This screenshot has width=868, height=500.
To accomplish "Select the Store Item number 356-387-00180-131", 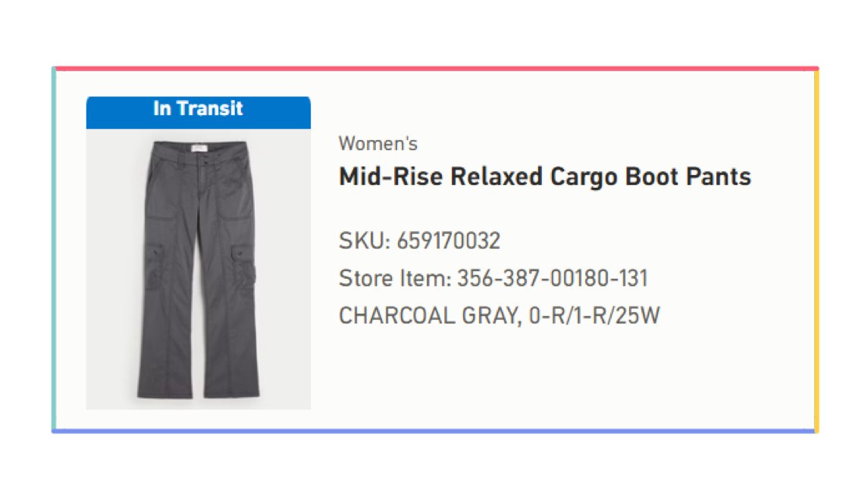I will pos(552,278).
